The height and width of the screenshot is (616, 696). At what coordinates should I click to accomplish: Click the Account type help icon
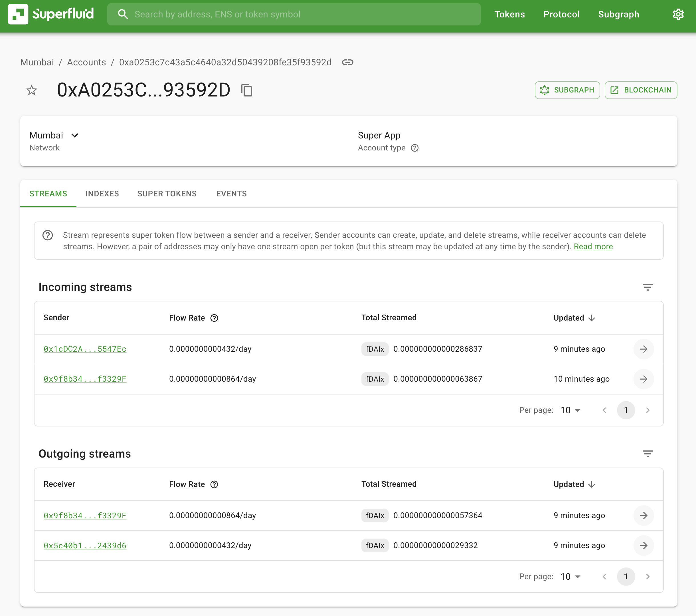click(414, 148)
